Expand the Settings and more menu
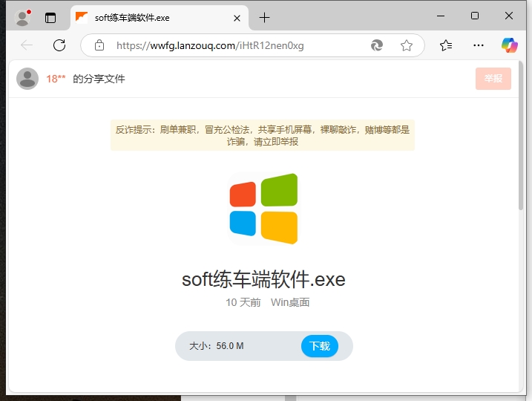The image size is (532, 401). (x=479, y=45)
